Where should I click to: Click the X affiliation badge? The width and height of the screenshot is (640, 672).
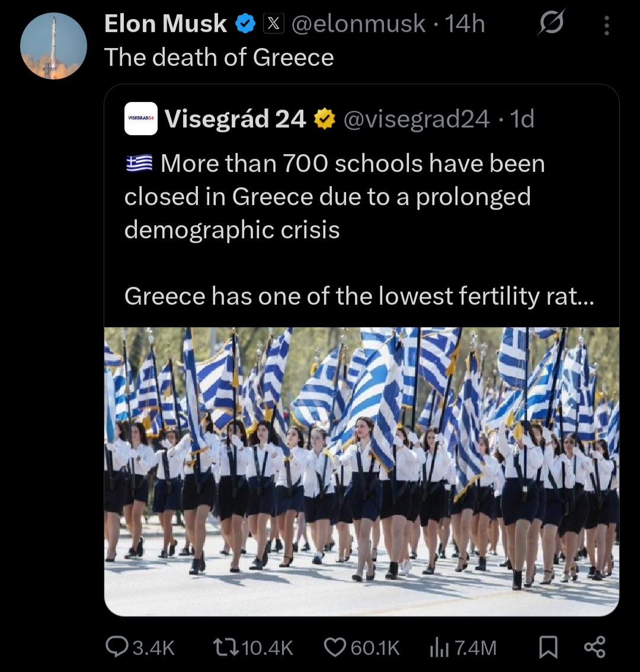point(273,24)
